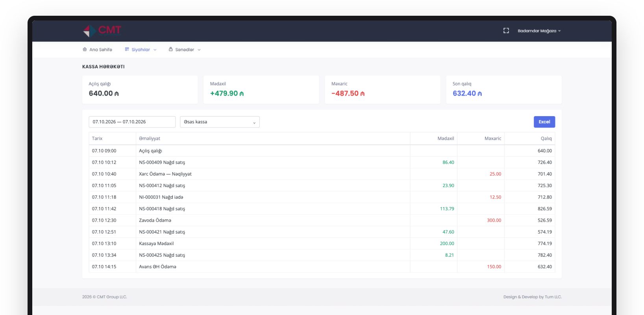Screen dimensions: 644x315
Task: Select NI-000031 Nağd iadə entry
Action: [322, 197]
